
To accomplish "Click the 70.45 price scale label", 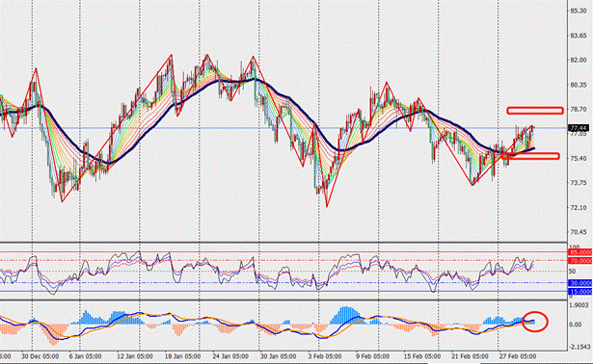I will (579, 232).
